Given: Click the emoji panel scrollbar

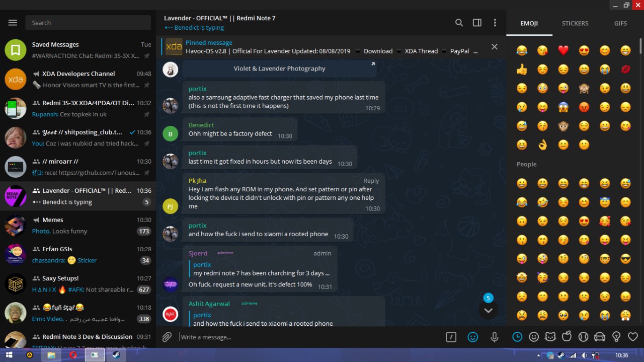Looking at the screenshot, I should pos(640,45).
